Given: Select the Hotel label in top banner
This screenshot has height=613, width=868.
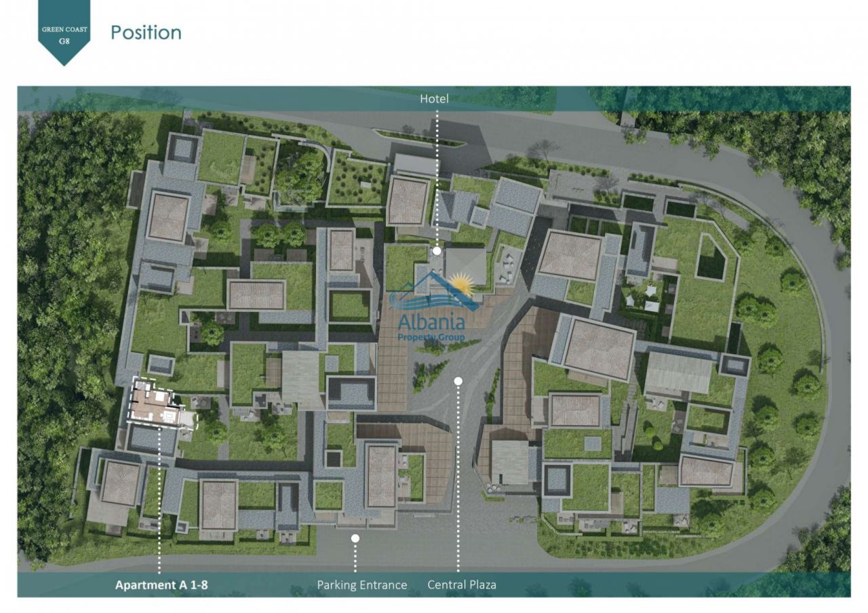Looking at the screenshot, I should pyautogui.click(x=434, y=99).
